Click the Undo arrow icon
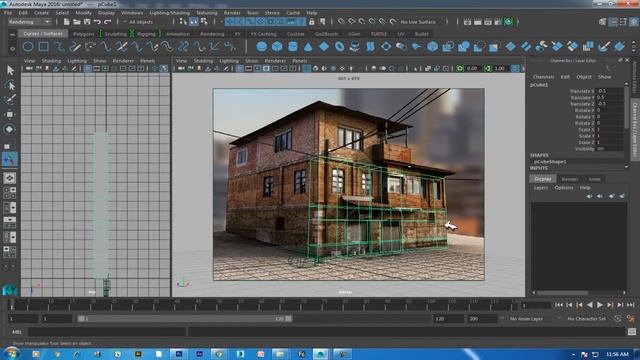The width and height of the screenshot is (640, 360). [x=97, y=22]
